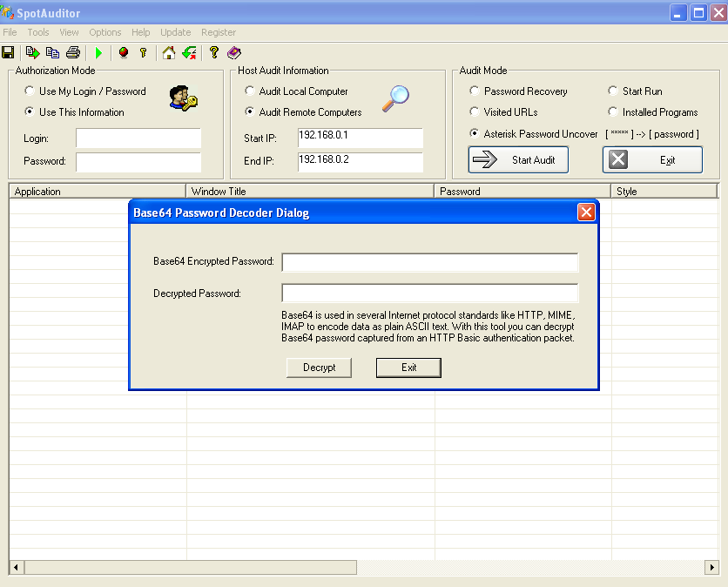Click the magnifying glass icon

point(395,98)
